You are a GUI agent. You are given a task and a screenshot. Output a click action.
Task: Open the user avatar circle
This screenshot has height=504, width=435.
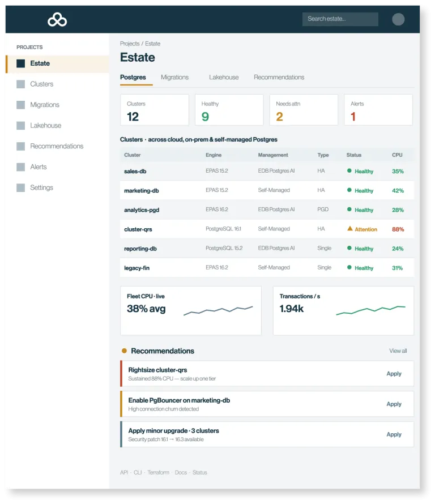pyautogui.click(x=398, y=19)
